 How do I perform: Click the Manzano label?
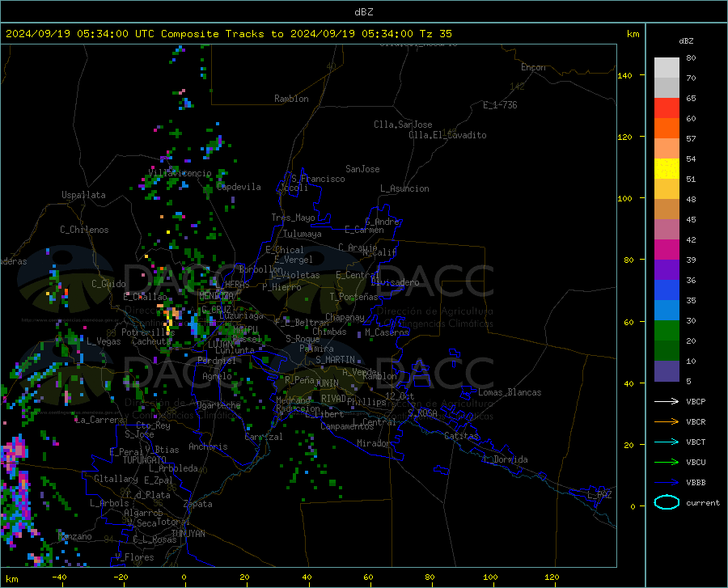click(74, 536)
